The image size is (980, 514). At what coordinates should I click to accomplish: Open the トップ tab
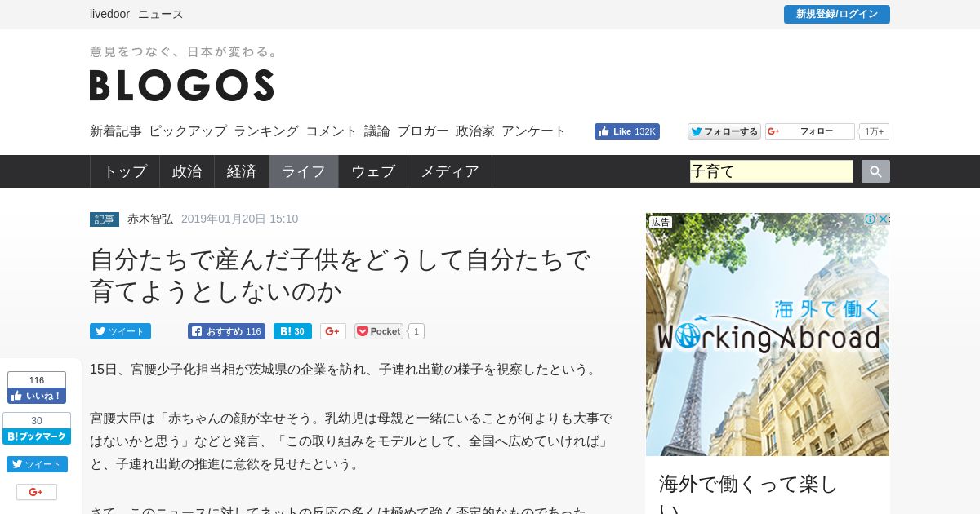[x=125, y=171]
